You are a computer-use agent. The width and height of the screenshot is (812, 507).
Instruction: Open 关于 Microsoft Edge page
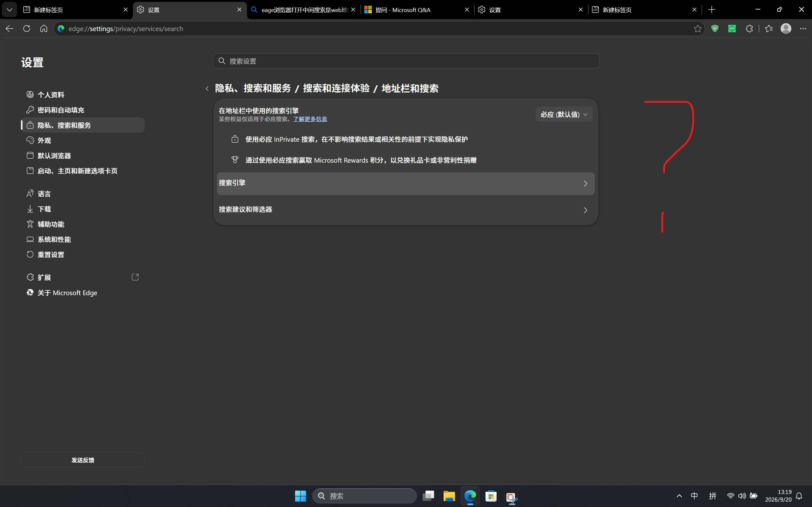tap(83, 293)
